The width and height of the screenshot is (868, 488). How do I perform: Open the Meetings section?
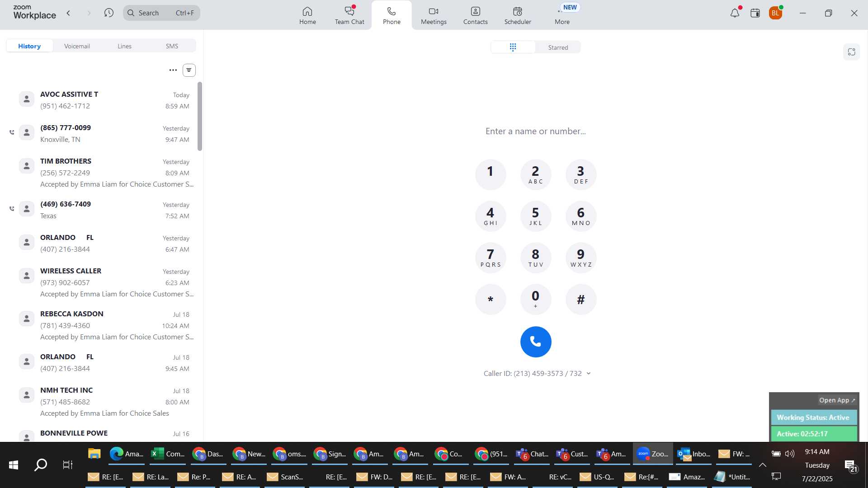click(434, 15)
